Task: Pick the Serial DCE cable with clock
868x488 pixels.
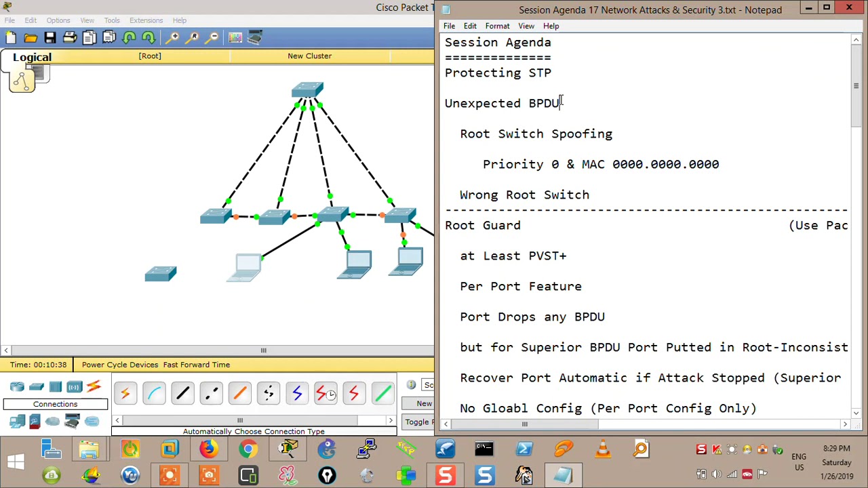Action: click(325, 394)
